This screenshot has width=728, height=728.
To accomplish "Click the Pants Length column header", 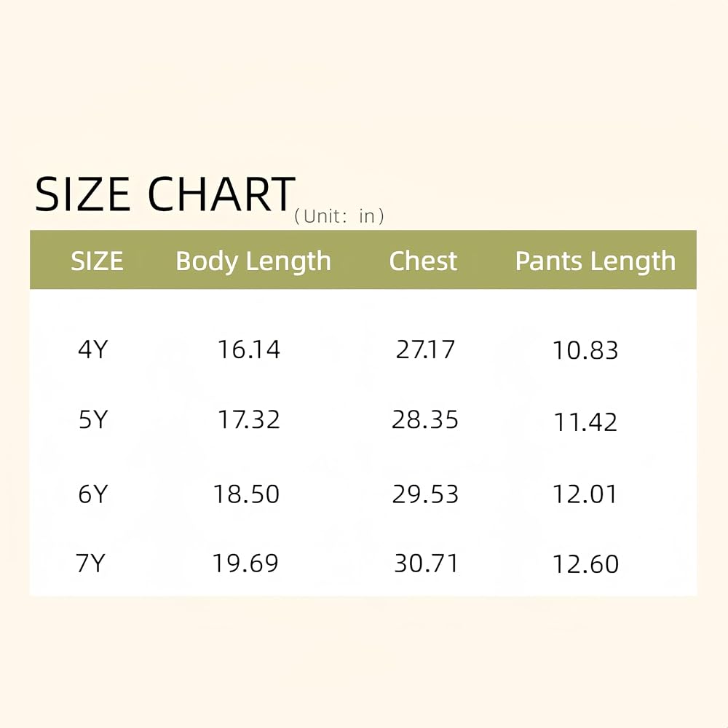I will [x=596, y=261].
